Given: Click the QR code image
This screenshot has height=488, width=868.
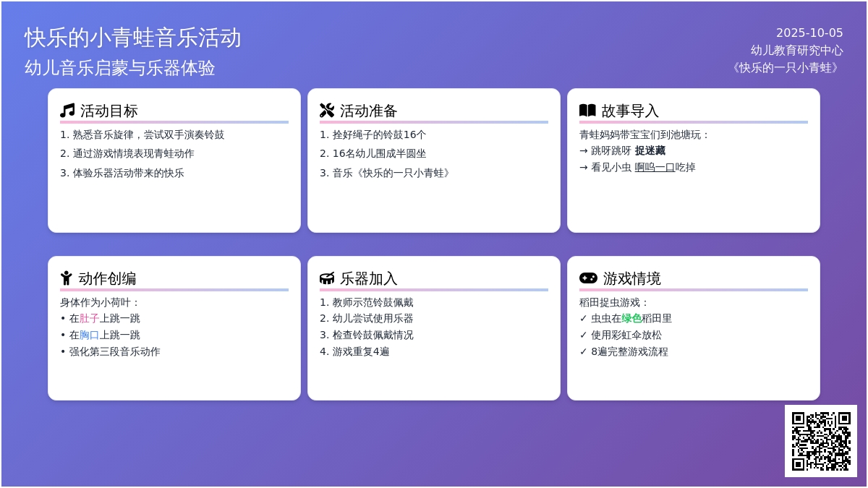Looking at the screenshot, I should (x=820, y=440).
